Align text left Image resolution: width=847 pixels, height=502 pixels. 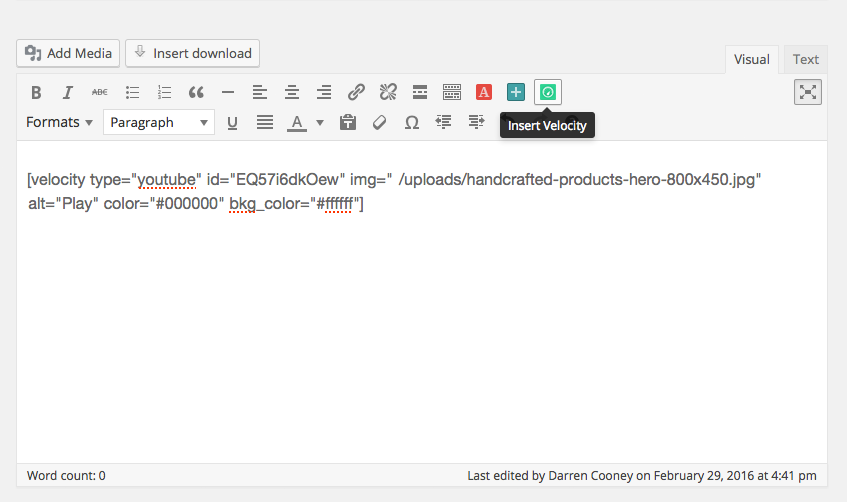[x=260, y=92]
